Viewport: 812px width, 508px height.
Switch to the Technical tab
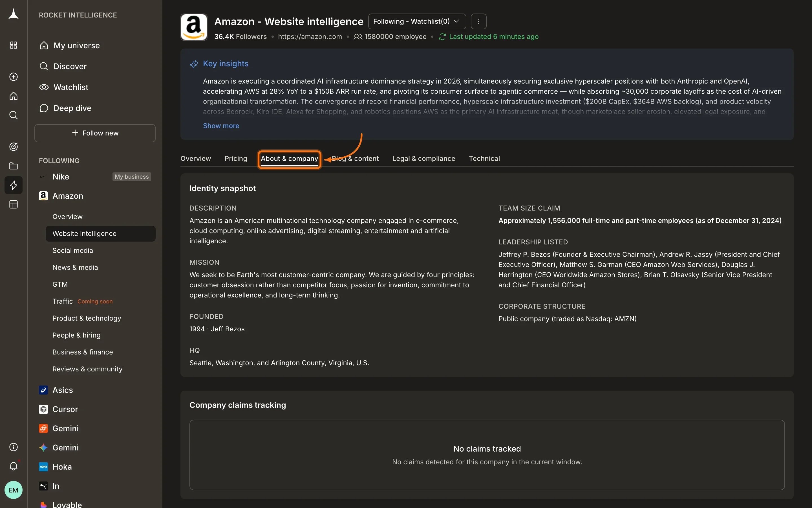(x=484, y=159)
